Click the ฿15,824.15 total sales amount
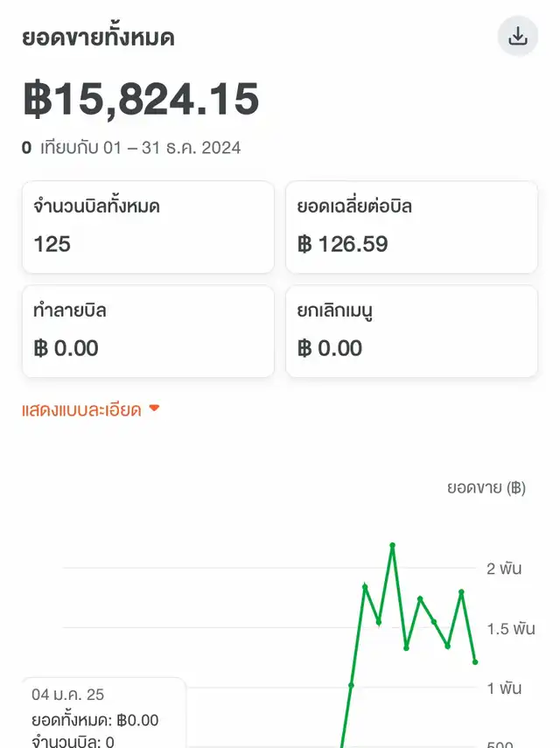Screen dimensions: 560x748 [x=141, y=99]
